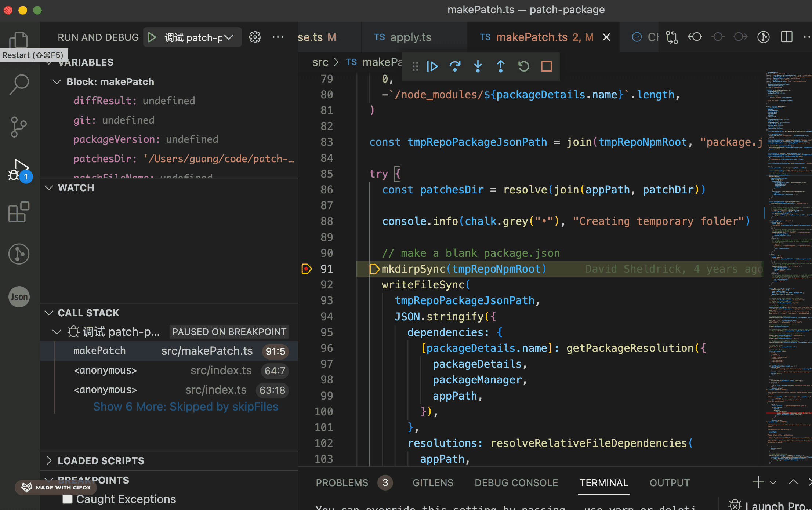Click the split editor right icon
The image size is (812, 510).
pyautogui.click(x=786, y=37)
